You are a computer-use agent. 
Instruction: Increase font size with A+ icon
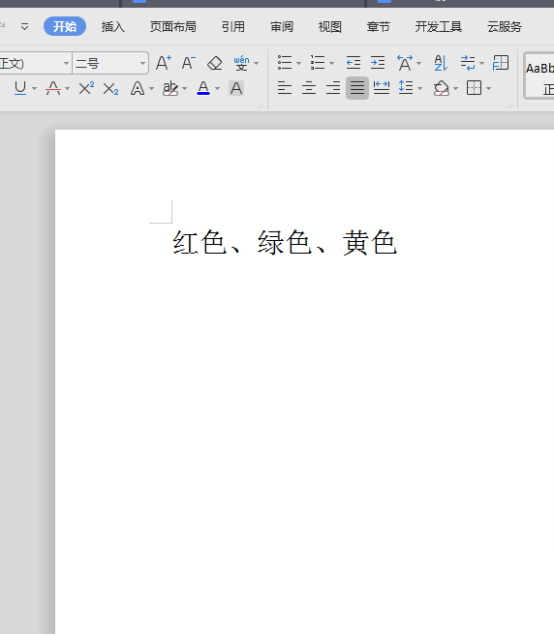[163, 63]
